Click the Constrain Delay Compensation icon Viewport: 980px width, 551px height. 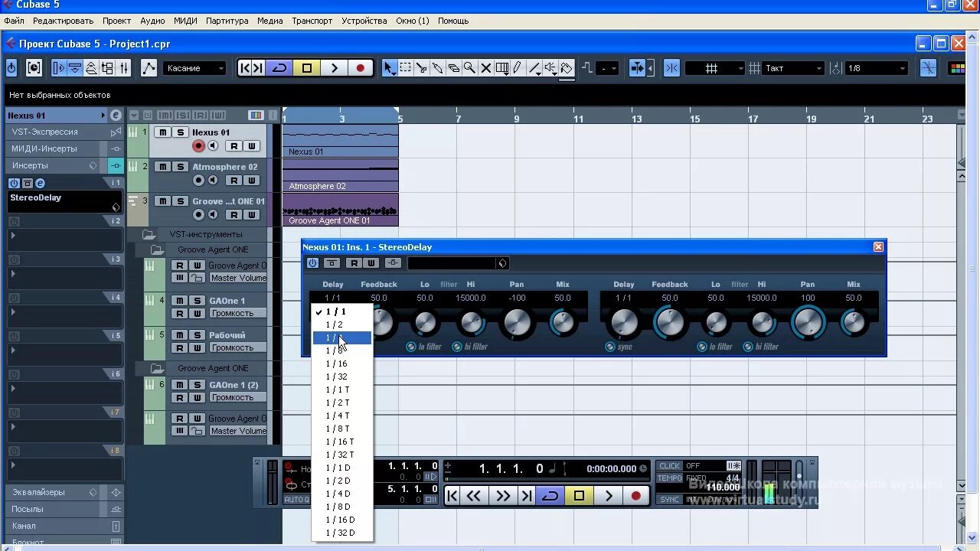tap(34, 68)
